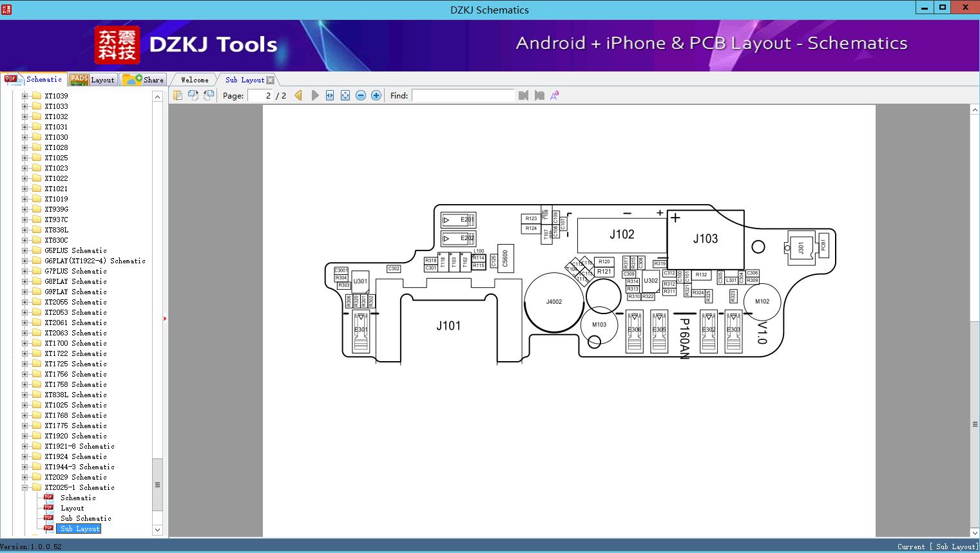Click the match case Aa icon
The width and height of the screenshot is (980, 553).
click(x=555, y=95)
